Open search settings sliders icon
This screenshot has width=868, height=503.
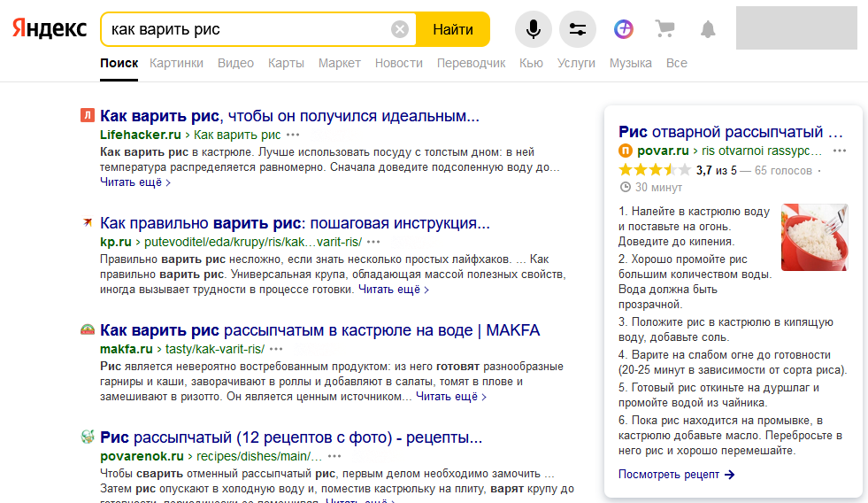click(578, 29)
